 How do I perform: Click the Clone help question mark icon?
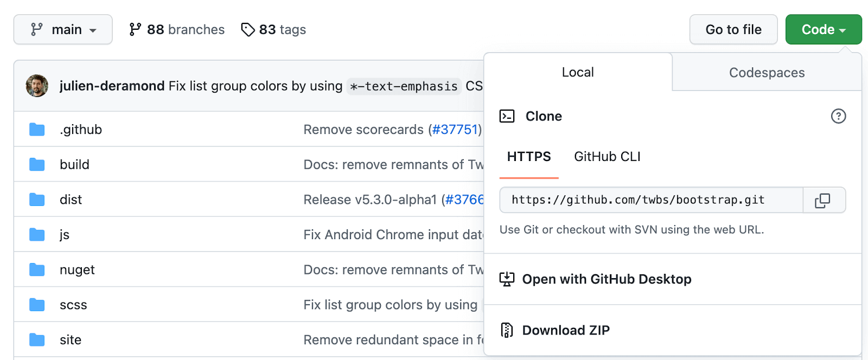coord(838,116)
